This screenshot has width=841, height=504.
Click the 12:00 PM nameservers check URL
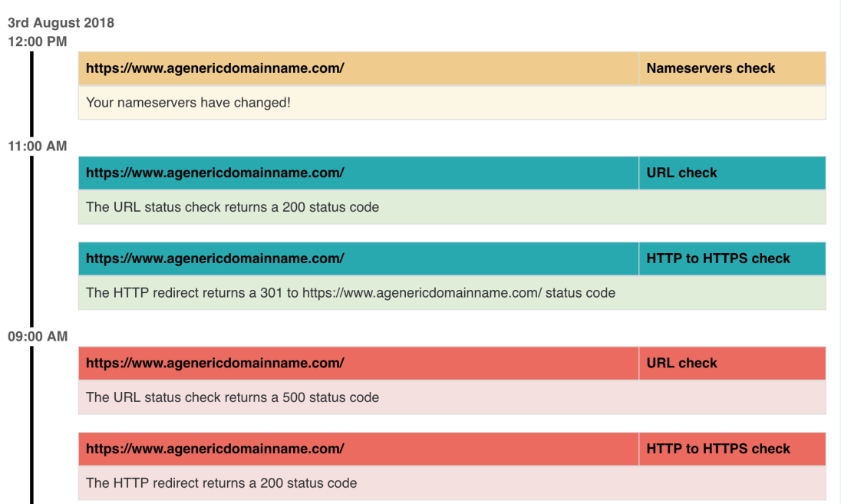point(215,68)
